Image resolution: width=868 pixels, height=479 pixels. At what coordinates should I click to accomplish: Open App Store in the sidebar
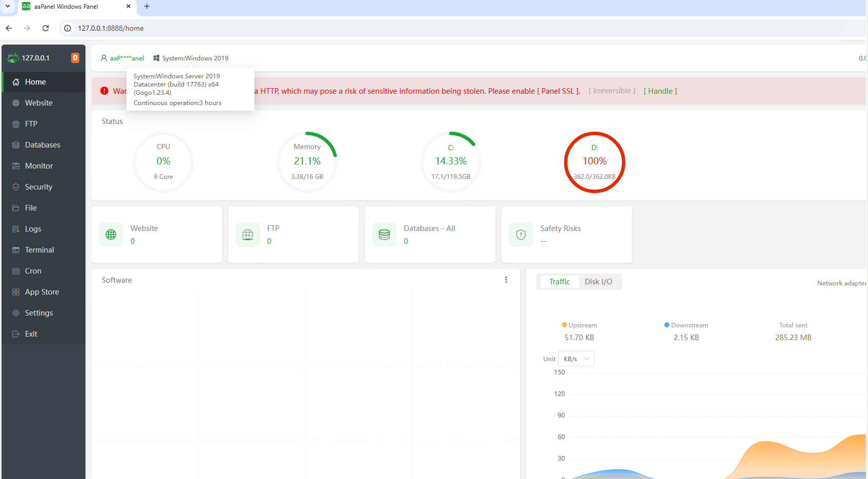pyautogui.click(x=42, y=292)
